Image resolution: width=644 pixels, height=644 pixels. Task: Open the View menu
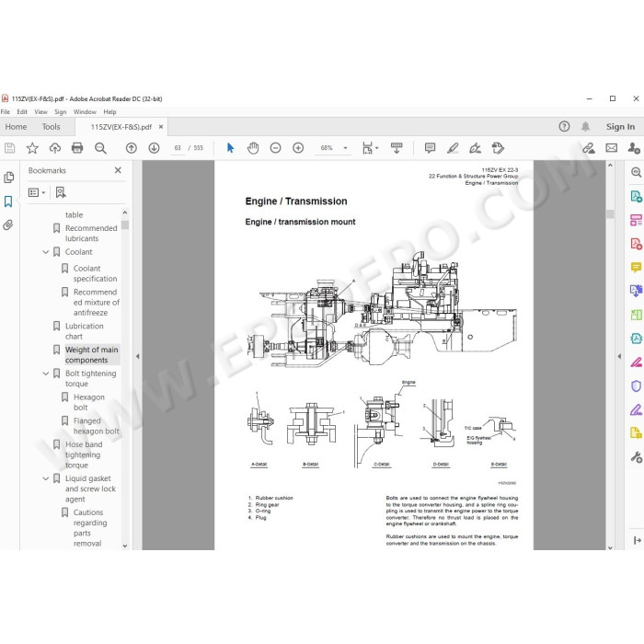click(40, 111)
